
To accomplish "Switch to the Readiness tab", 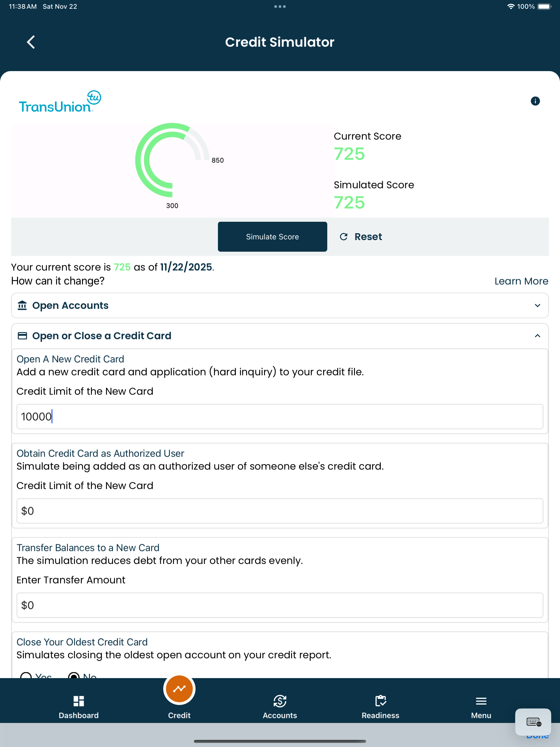I will tap(380, 707).
